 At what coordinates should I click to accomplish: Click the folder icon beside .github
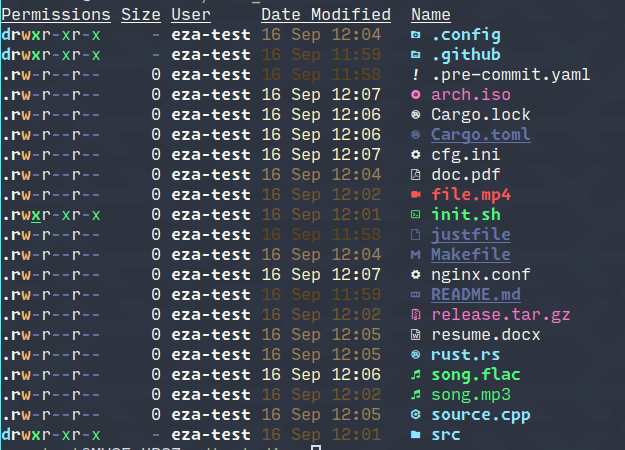416,55
